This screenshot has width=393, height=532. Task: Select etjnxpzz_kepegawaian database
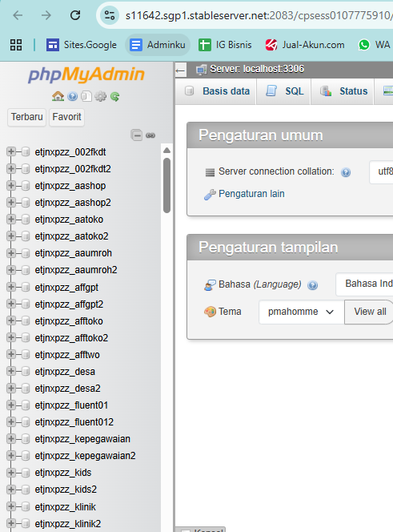82,439
